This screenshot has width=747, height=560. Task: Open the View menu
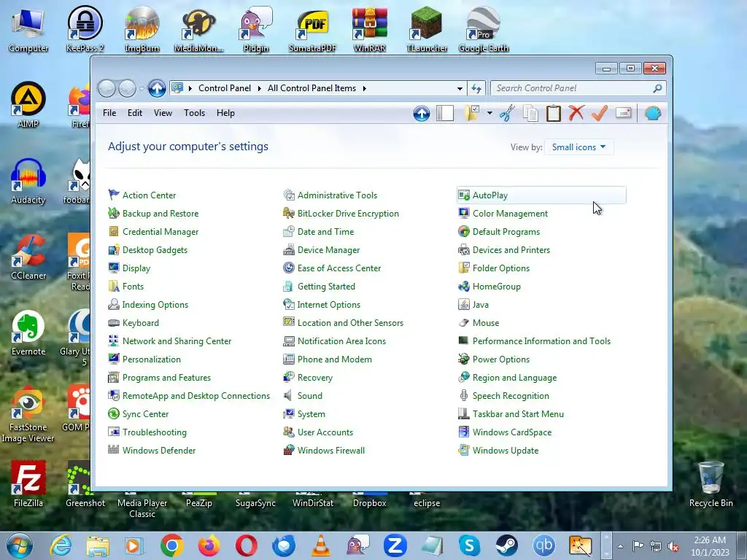pyautogui.click(x=163, y=113)
